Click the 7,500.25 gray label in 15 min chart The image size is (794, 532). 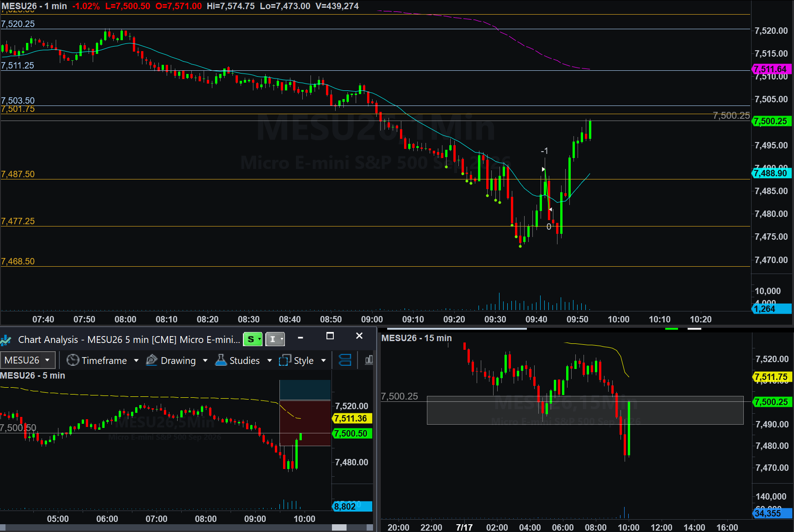(400, 396)
